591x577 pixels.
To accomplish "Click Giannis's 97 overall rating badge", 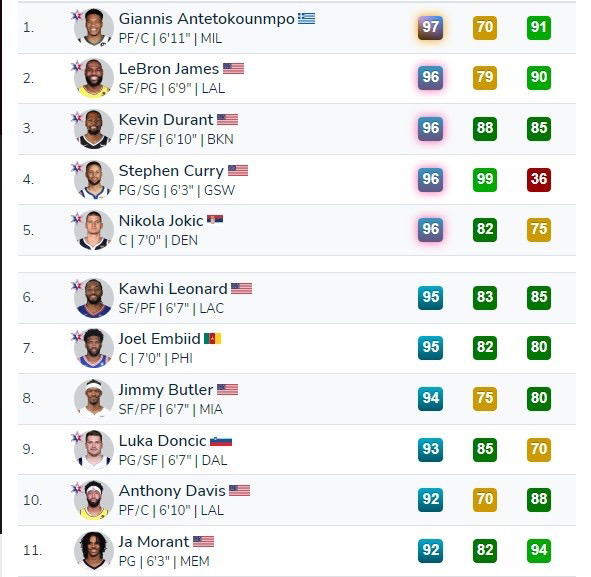I will [430, 27].
